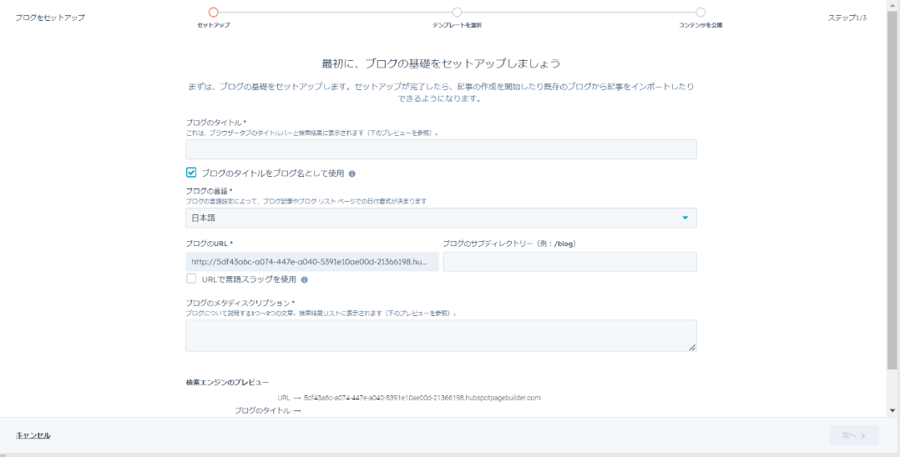The image size is (900, 457).
Task: Click the コンテンツを公開 step label
Action: pos(700,25)
